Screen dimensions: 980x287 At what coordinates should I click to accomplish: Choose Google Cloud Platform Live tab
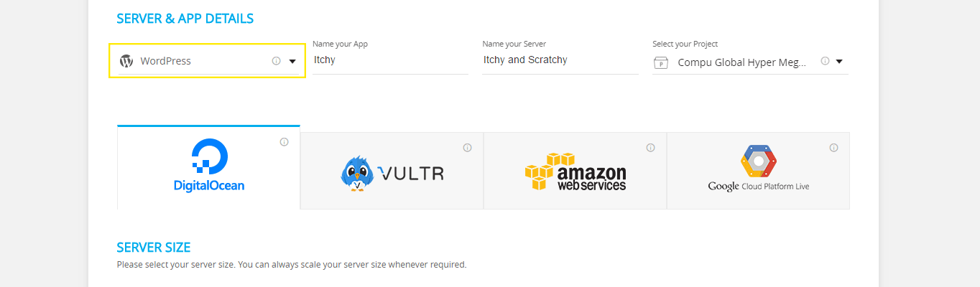(x=758, y=171)
